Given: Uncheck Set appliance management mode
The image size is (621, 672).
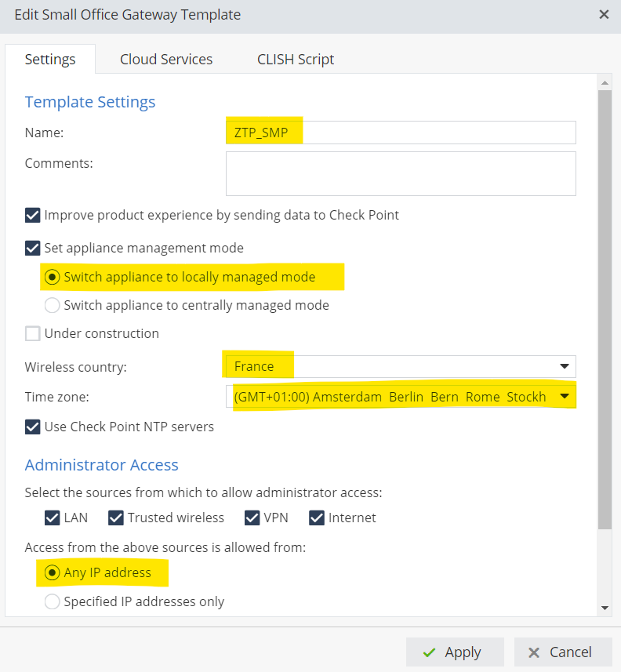Looking at the screenshot, I should (x=33, y=248).
